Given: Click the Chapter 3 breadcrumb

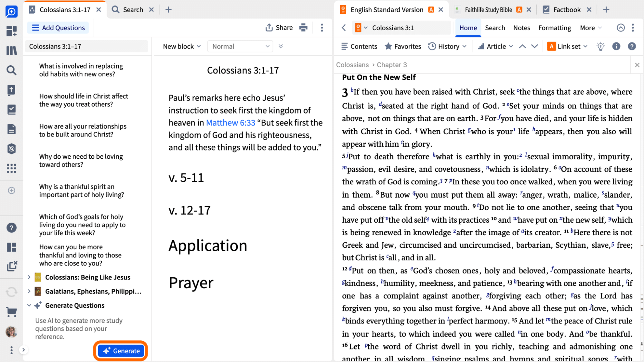Looking at the screenshot, I should pyautogui.click(x=392, y=65).
